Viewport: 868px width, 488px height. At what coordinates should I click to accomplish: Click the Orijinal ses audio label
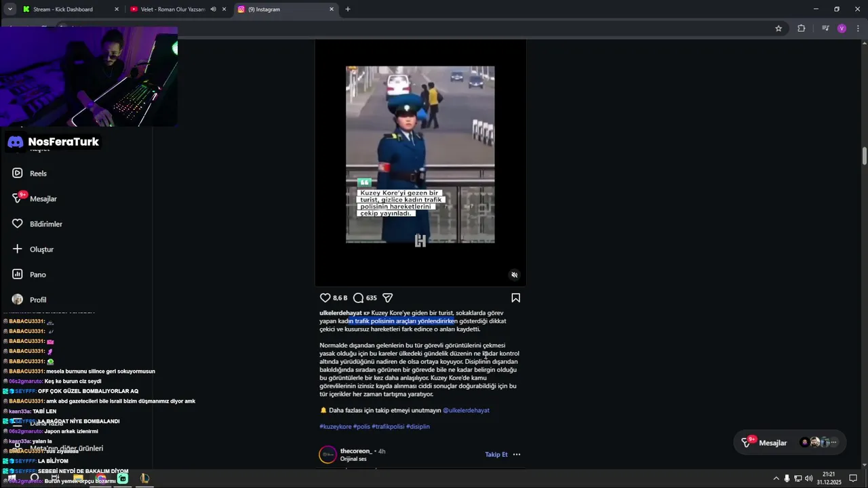pyautogui.click(x=353, y=460)
